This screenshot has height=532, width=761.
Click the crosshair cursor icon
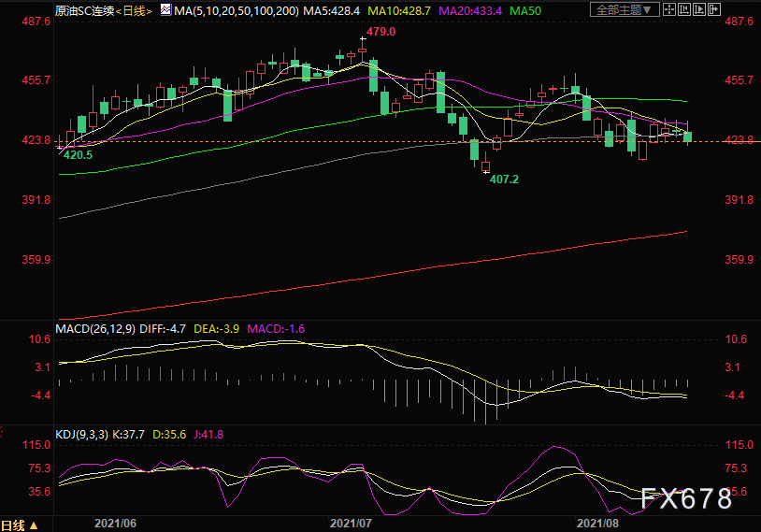click(x=668, y=9)
